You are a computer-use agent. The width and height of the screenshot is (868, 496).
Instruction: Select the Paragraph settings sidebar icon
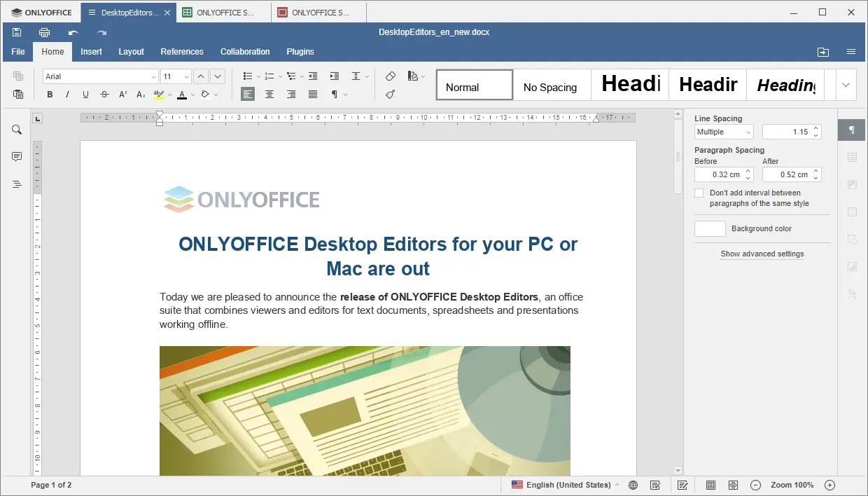click(851, 130)
